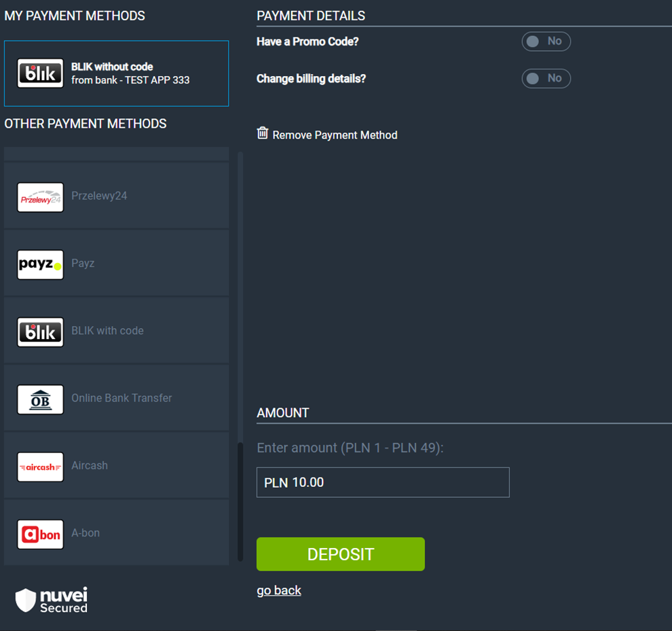This screenshot has height=631, width=672.
Task: Click Remove Payment Method text
Action: [x=335, y=135]
